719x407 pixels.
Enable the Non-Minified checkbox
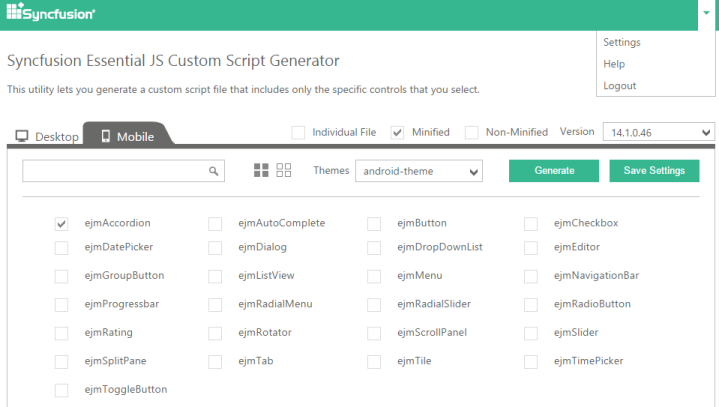[x=471, y=133]
